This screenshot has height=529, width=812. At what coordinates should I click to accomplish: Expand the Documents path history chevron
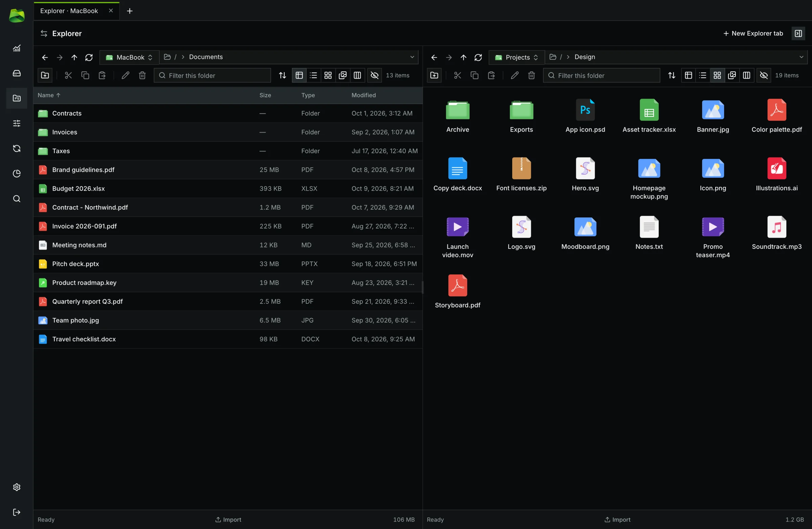[412, 57]
